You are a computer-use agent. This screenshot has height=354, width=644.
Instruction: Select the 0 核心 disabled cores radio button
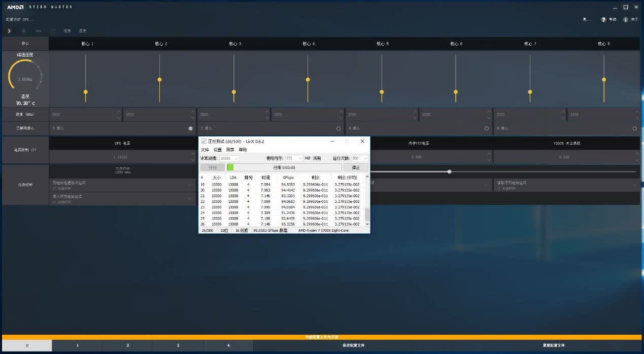point(191,128)
